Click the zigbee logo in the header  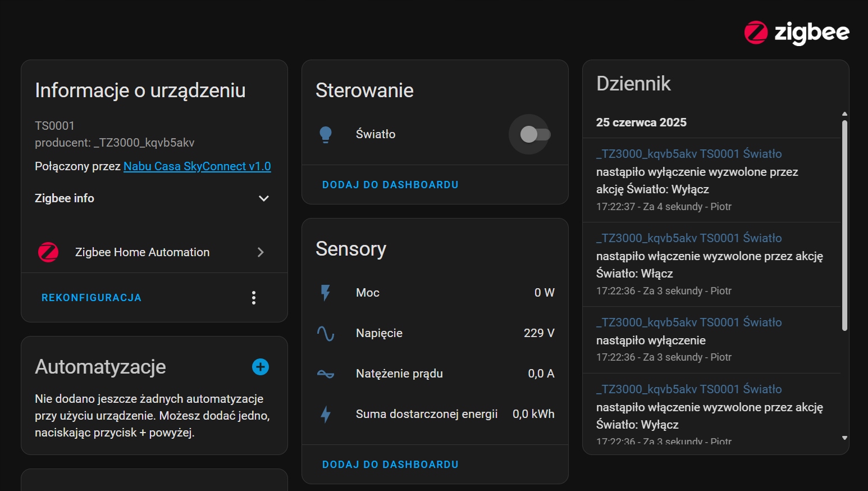(796, 33)
